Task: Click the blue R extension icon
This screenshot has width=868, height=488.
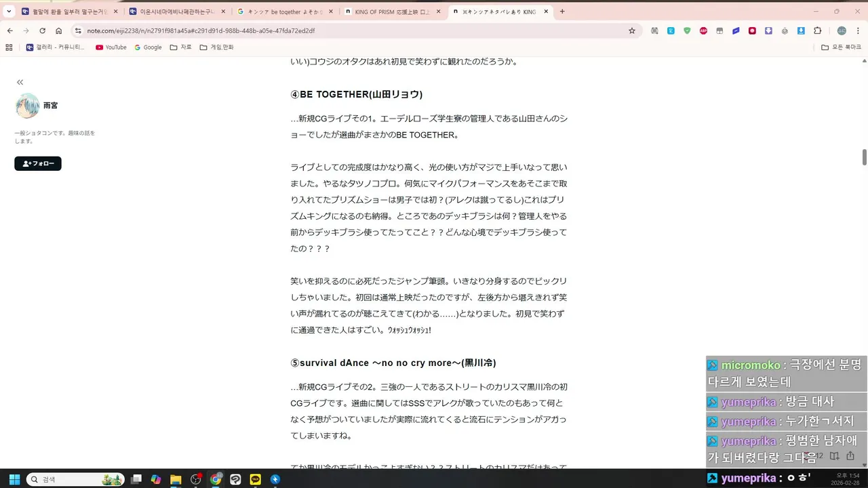Action: (671, 30)
